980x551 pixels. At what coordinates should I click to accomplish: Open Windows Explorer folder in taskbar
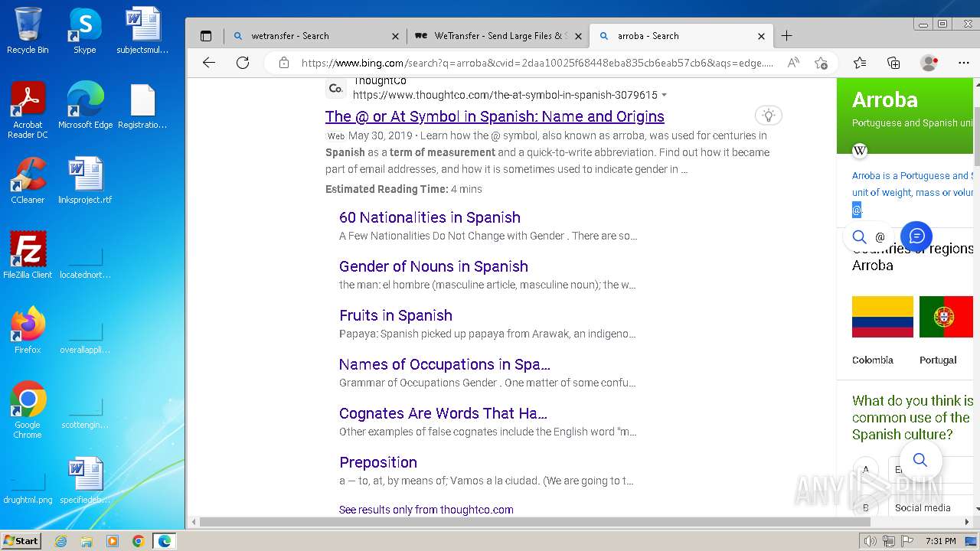click(x=87, y=541)
